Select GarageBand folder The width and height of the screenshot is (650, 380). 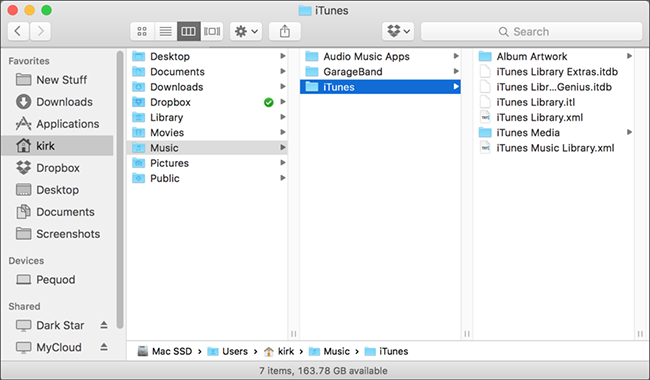tap(380, 71)
